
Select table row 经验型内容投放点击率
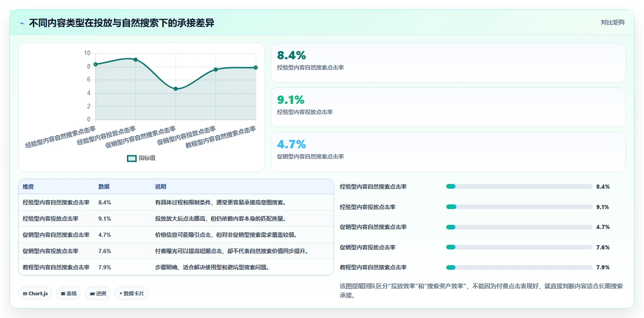(x=176, y=219)
